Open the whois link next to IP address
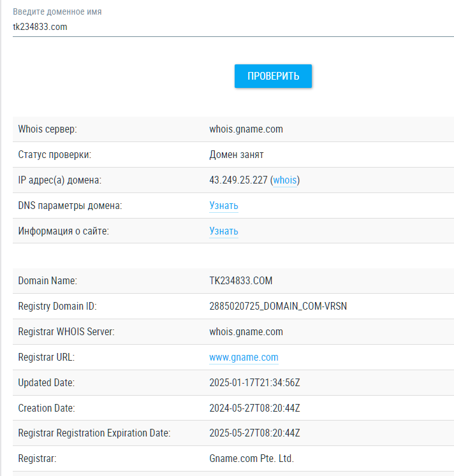Viewport: 454px width, 476px height. pyautogui.click(x=285, y=180)
